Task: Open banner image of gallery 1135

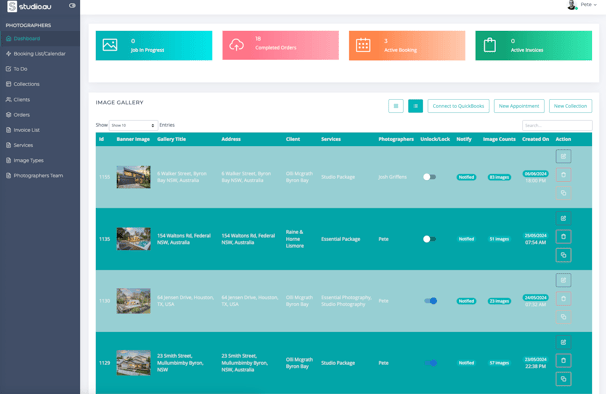Action: pyautogui.click(x=134, y=239)
